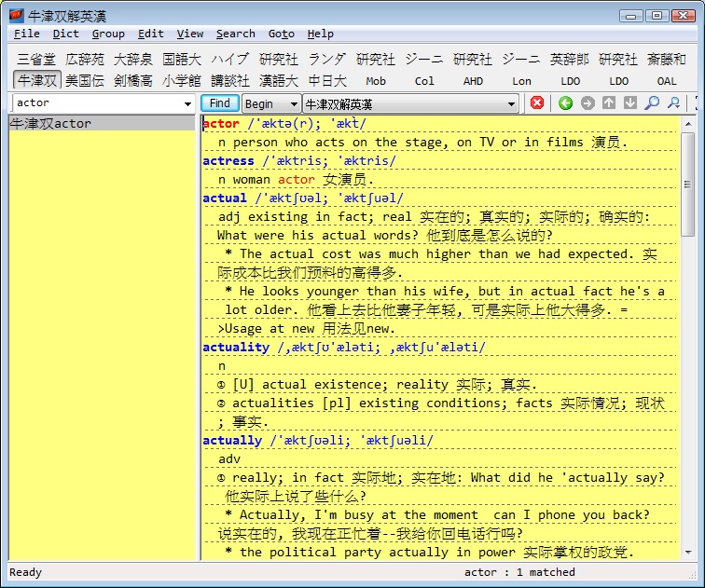Click the app icon in the title bar

(x=17, y=16)
